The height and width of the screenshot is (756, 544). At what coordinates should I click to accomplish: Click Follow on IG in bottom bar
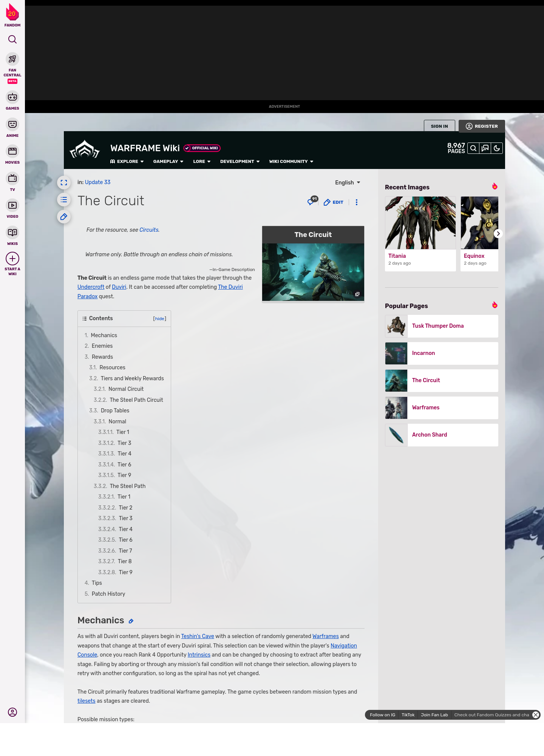(382, 715)
